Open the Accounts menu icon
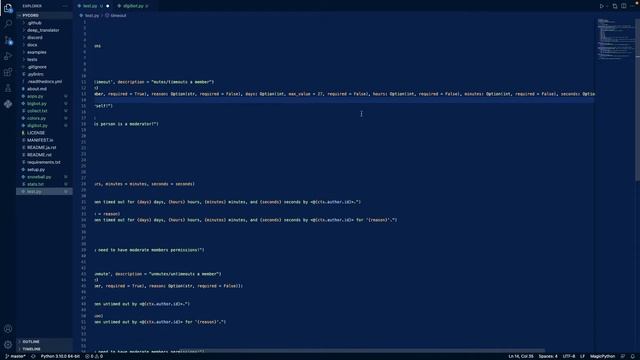 click(x=8, y=329)
